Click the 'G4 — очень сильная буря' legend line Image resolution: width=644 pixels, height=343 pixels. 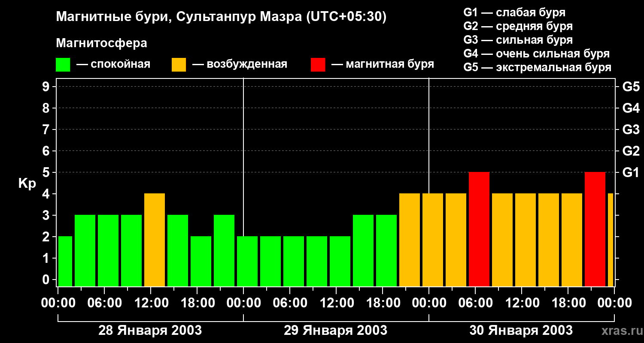click(537, 54)
